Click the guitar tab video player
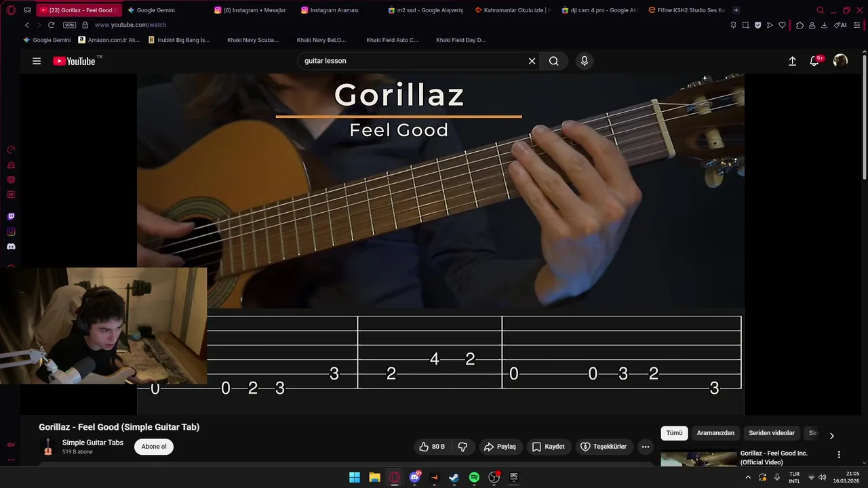This screenshot has width=868, height=488. click(x=441, y=244)
